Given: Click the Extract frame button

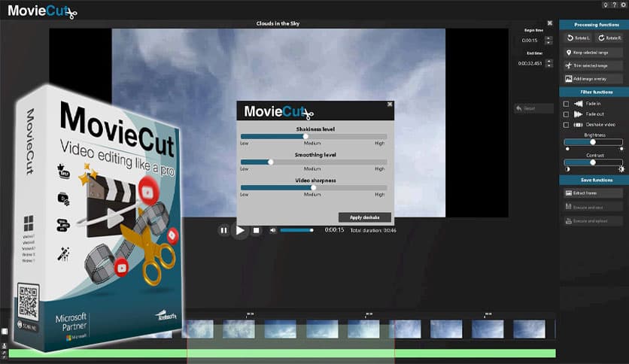Looking at the screenshot, I should coord(593,193).
